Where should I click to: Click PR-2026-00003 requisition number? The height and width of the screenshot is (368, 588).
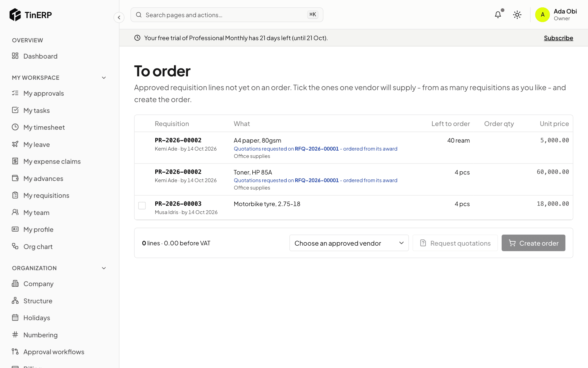178,204
